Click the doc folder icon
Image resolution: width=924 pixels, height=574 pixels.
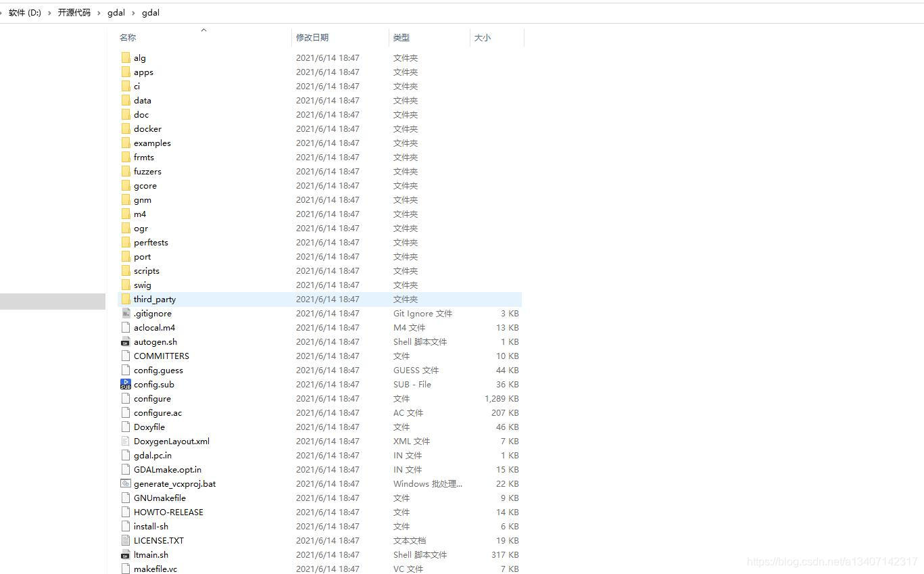pyautogui.click(x=125, y=115)
